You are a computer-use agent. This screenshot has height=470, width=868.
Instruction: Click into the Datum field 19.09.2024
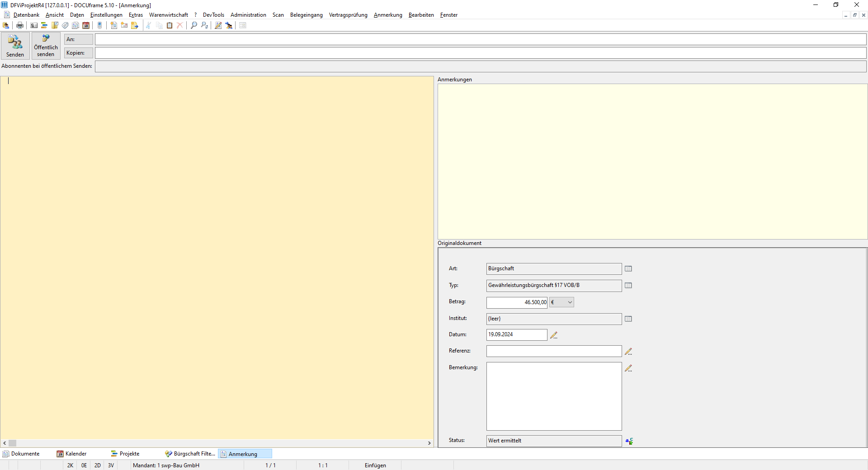pos(517,335)
